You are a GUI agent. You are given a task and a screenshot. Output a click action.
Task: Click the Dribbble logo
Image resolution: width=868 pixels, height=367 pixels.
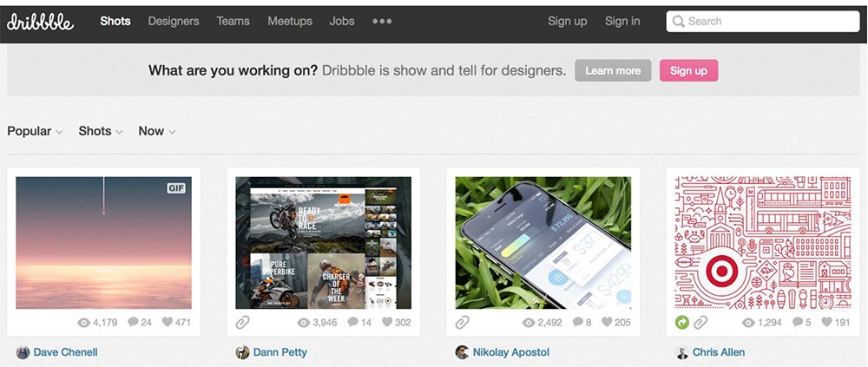click(x=41, y=22)
